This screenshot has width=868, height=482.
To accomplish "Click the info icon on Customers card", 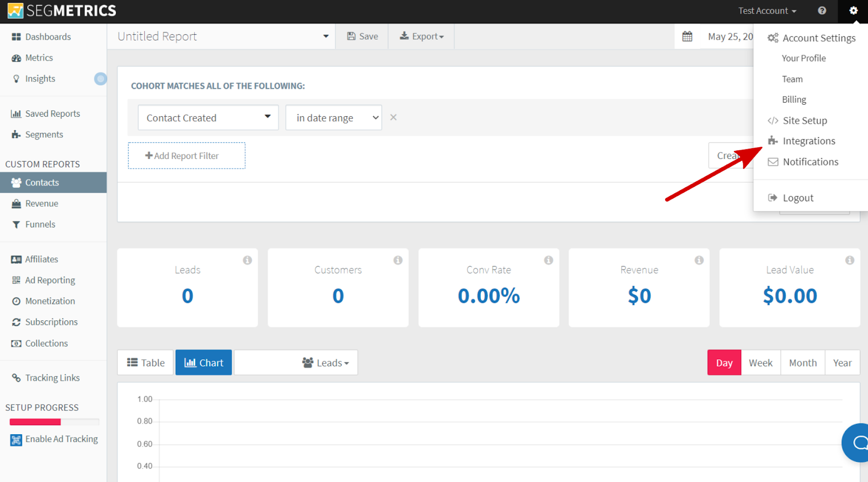I will [398, 260].
